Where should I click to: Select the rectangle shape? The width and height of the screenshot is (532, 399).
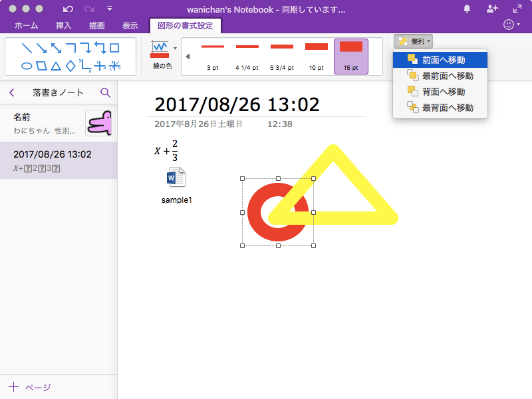[114, 48]
